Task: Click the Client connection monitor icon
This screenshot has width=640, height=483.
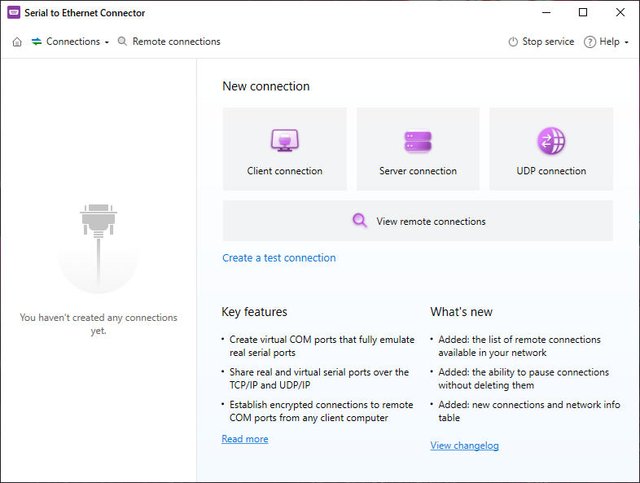Action: [x=285, y=141]
